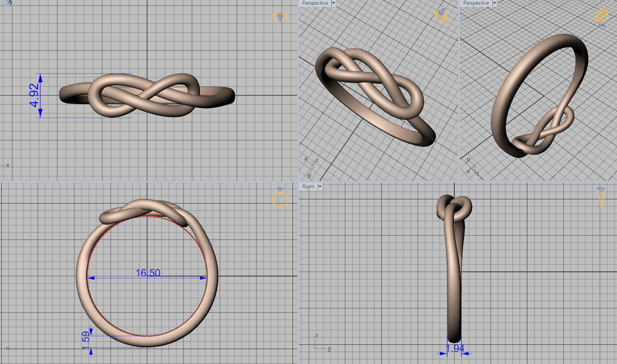Click the z-y axis gizmo in the Right viewport
617x364 pixels.
322,343
